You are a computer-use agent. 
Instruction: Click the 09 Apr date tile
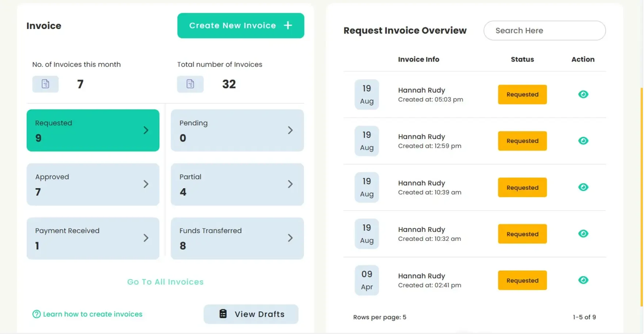(366, 280)
